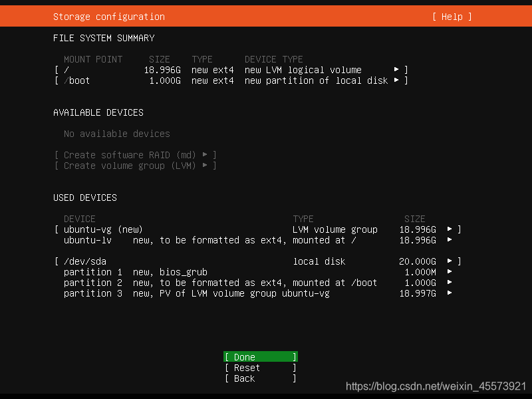Expand ubuntu-vg volume group arrow

[x=450, y=229]
